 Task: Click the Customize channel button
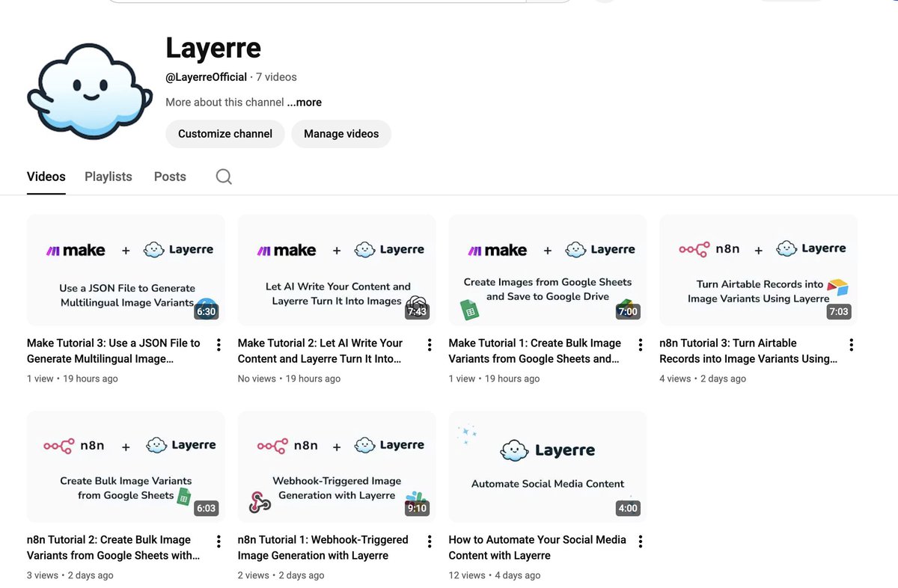(x=225, y=134)
